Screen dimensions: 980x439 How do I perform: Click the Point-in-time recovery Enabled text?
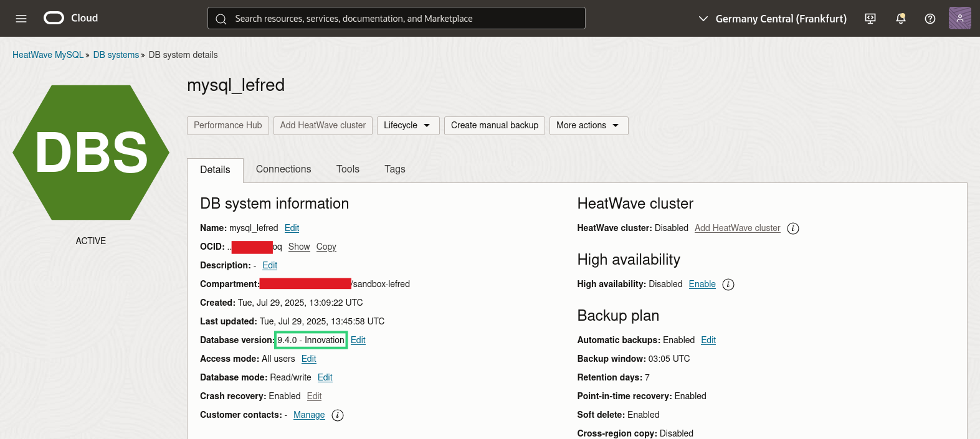642,396
